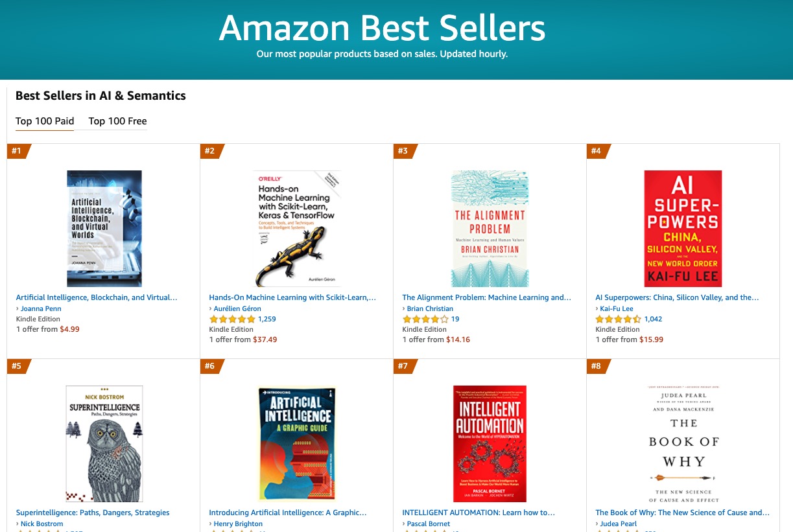793x532 pixels.
Task: Open Artificial Intelligence, Blockchain, and Virtual title link
Action: pyautogui.click(x=97, y=297)
